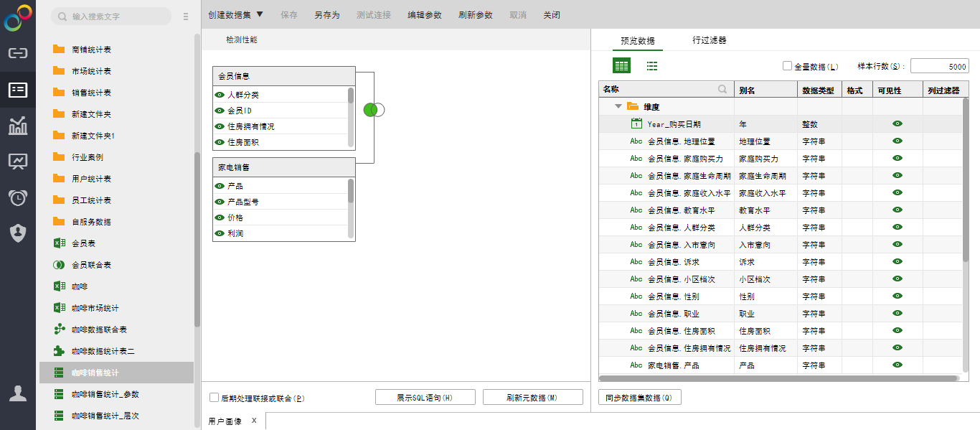Click 编辑参数 in the top menu
The image size is (980, 430).
[x=425, y=14]
